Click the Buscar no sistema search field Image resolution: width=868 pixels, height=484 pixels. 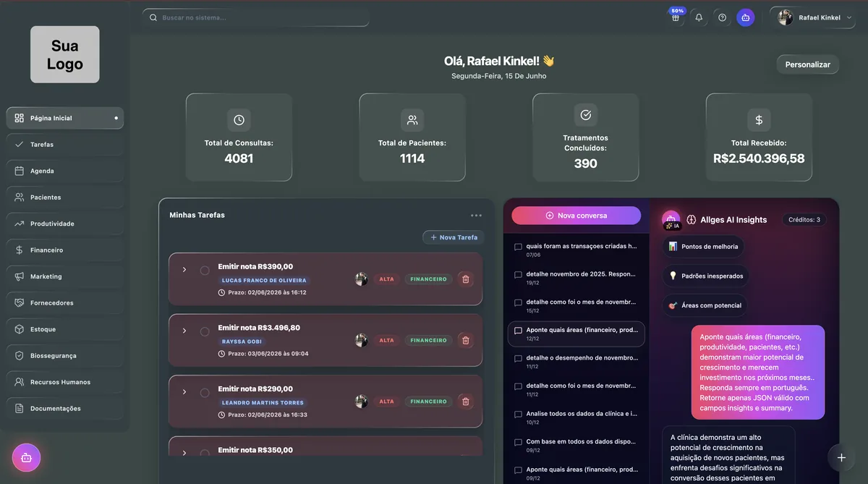(255, 17)
